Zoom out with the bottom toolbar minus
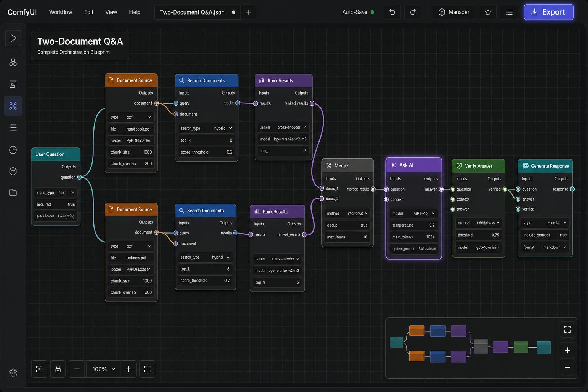This screenshot has width=588, height=392. 77,369
